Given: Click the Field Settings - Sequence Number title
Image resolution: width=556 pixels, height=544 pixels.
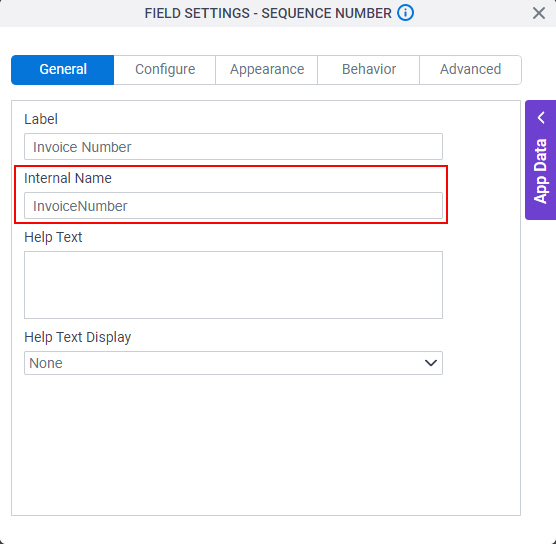Looking at the screenshot, I should point(268,13).
